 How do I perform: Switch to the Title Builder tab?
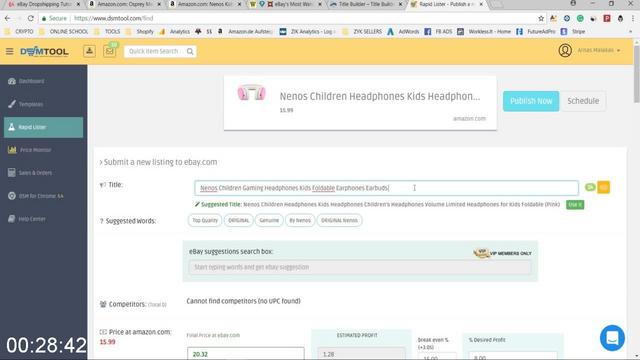(x=367, y=4)
